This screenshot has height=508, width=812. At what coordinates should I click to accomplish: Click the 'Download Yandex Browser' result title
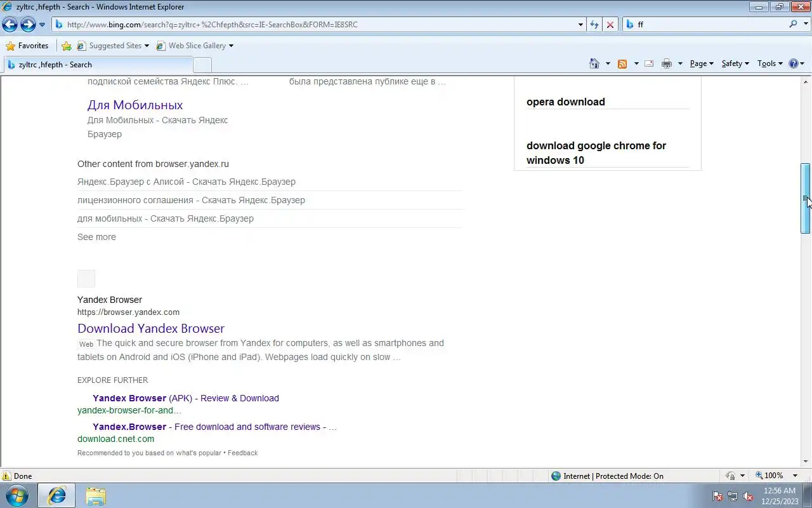coord(151,328)
